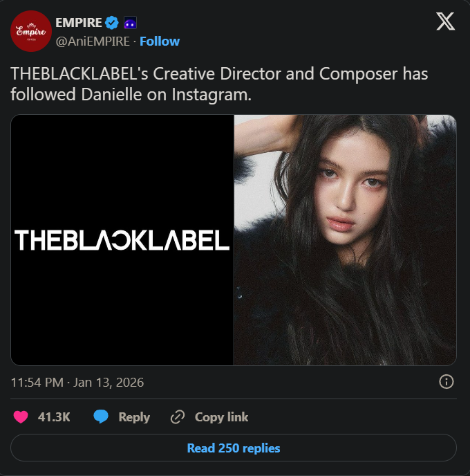Open the EMPIRE display name
Viewport: 470px width, 476px height.
point(79,23)
